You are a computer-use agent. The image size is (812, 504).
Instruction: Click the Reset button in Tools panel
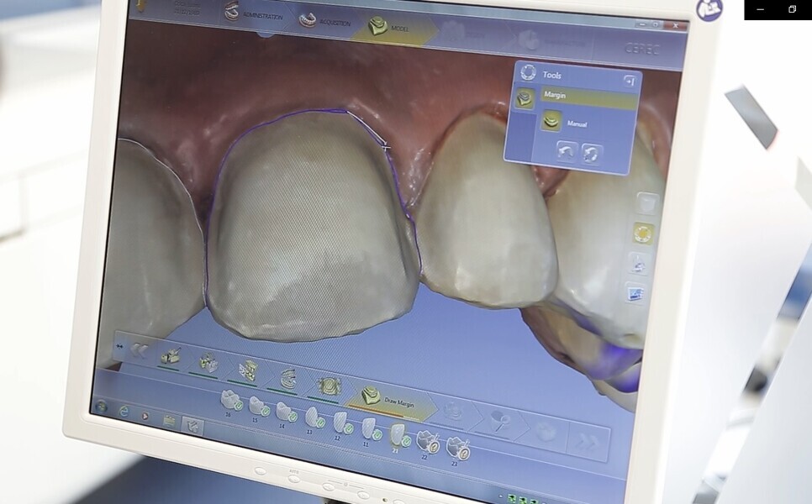(592, 154)
